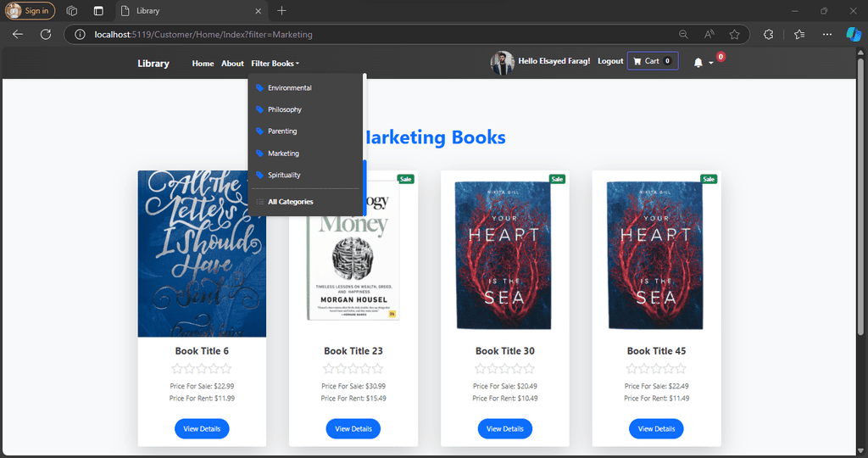This screenshot has width=868, height=458.
Task: Rate Book Title 6 with the fifth star
Action: [226, 369]
